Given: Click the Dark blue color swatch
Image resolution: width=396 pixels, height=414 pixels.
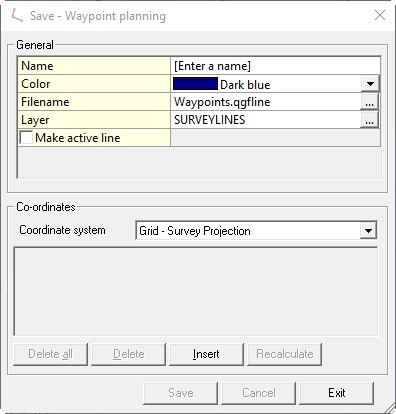Looking at the screenshot, I should (x=195, y=84).
